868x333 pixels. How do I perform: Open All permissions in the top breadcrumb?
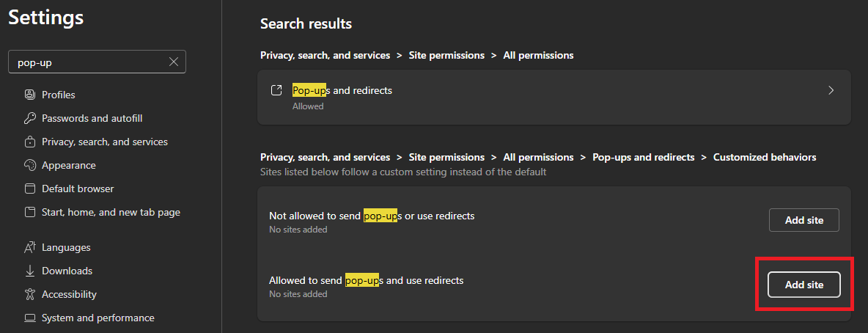[538, 55]
